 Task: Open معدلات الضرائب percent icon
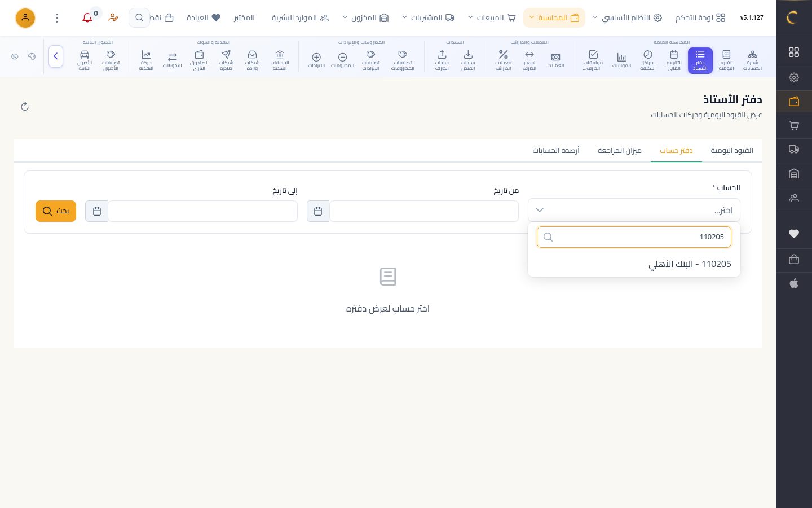click(x=503, y=60)
